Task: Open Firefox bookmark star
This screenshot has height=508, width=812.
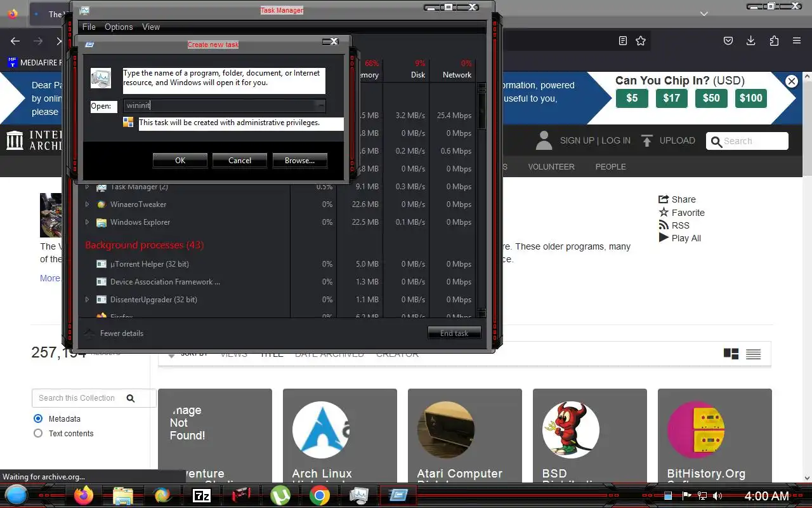Action: pyautogui.click(x=641, y=41)
